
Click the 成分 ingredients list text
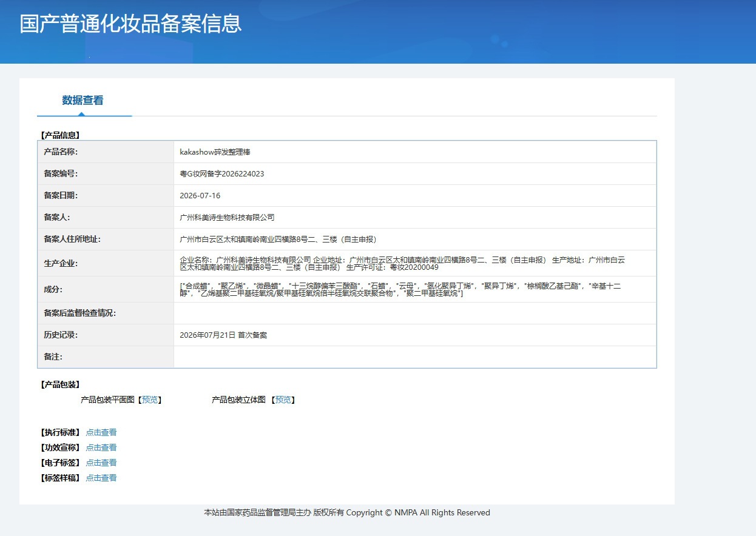(x=400, y=289)
